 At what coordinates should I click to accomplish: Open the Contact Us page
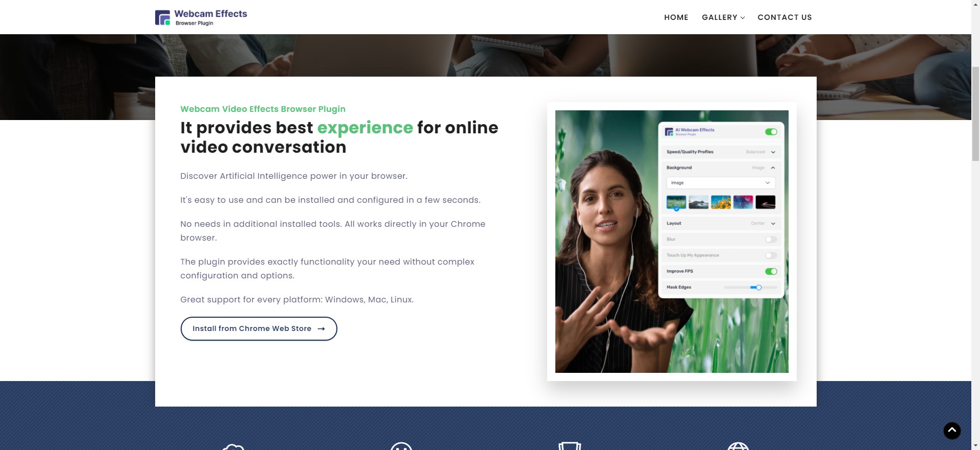click(785, 17)
